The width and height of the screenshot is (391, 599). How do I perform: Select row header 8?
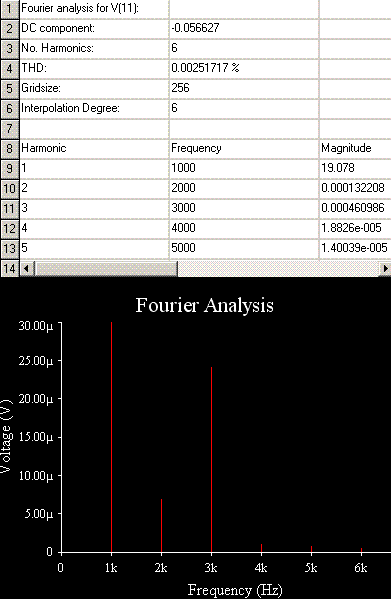tap(9, 149)
